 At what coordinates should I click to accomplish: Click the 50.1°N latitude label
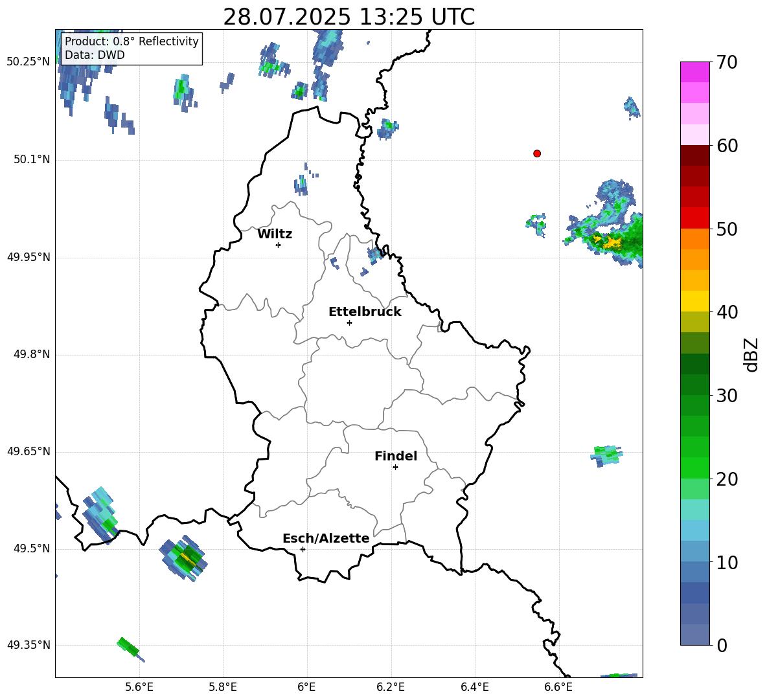pyautogui.click(x=32, y=159)
